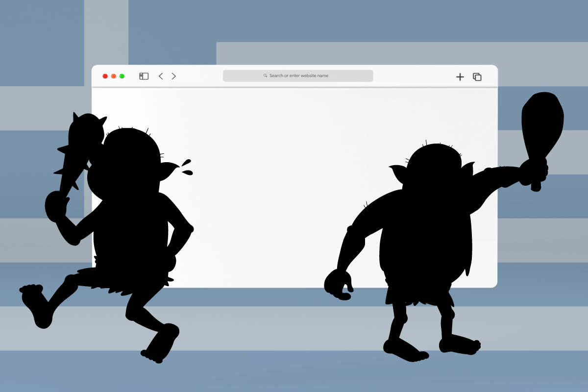Screen dimensions: 588x392
Task: Show tab overview icon
Action: tap(477, 77)
